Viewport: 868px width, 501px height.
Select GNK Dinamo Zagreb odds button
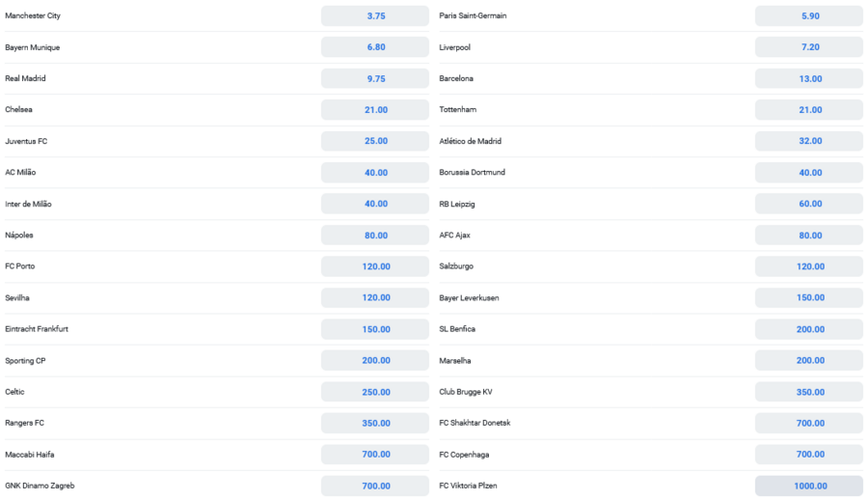[375, 486]
